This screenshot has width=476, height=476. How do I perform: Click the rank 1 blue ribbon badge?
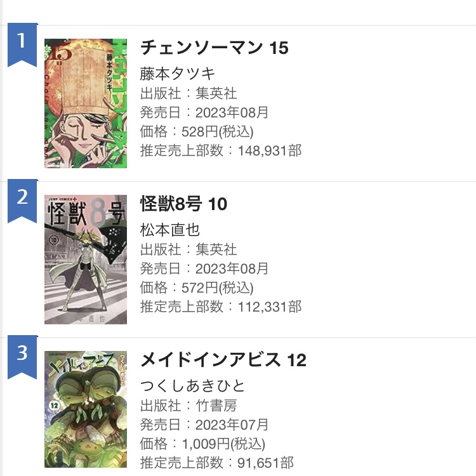[x=22, y=44]
